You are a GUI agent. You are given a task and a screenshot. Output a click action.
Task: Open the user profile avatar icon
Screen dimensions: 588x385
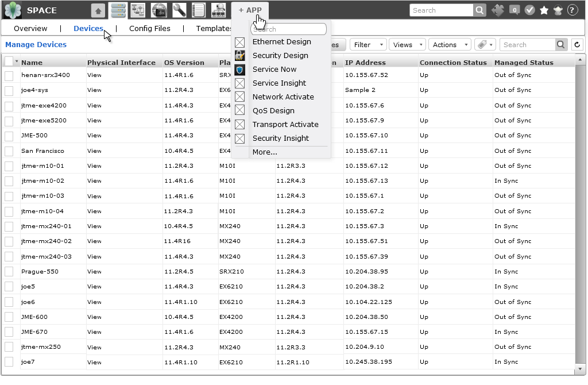point(558,10)
